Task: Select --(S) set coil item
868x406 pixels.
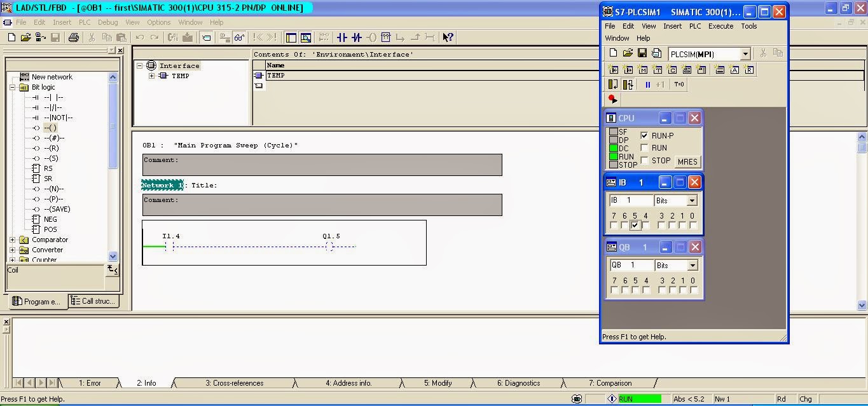Action: click(x=51, y=158)
